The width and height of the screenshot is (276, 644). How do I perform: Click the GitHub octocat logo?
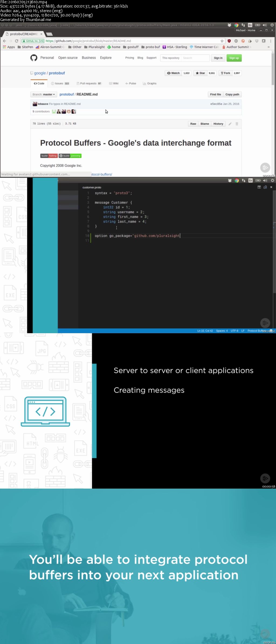click(x=34, y=58)
